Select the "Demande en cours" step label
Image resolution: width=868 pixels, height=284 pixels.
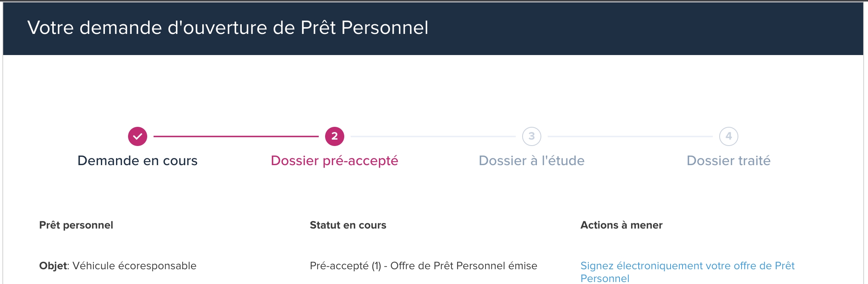point(138,161)
